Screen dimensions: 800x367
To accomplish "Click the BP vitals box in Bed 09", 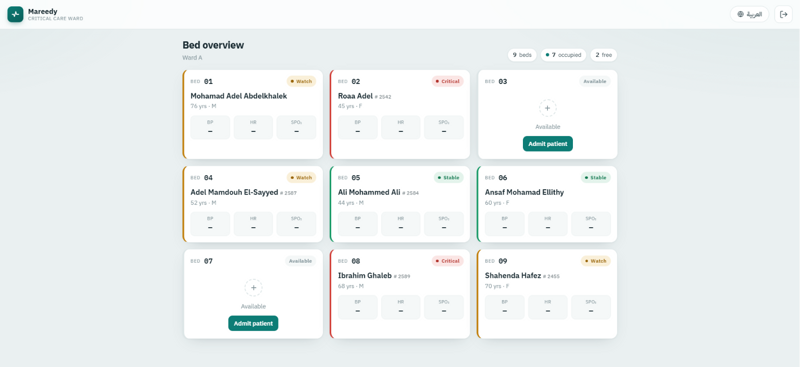I will point(505,307).
